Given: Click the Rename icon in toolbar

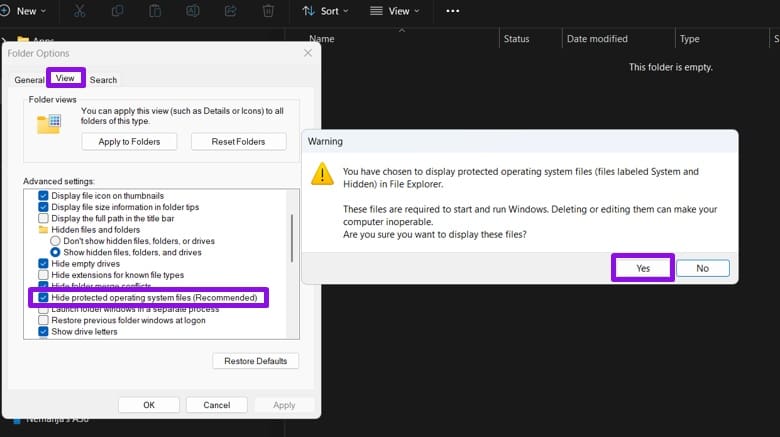Looking at the screenshot, I should coord(193,11).
